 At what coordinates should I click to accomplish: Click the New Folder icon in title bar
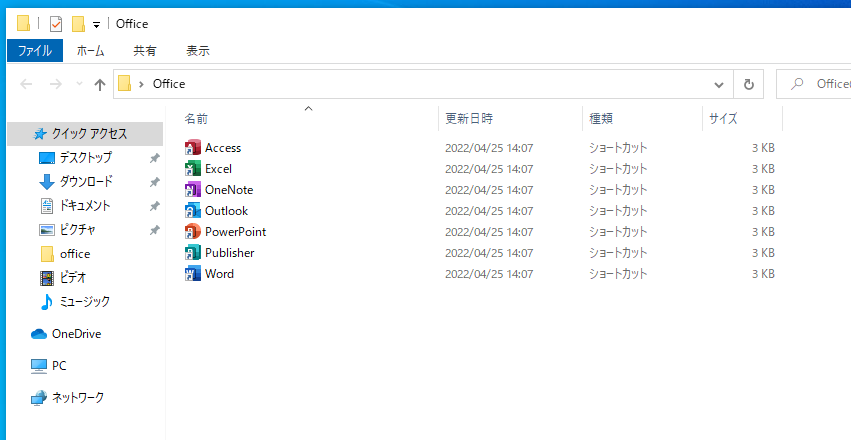tap(79, 24)
